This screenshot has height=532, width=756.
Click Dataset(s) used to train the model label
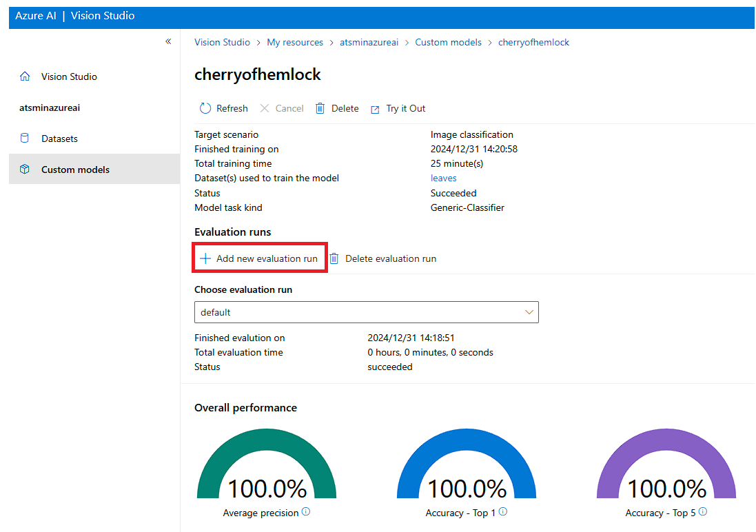266,178
